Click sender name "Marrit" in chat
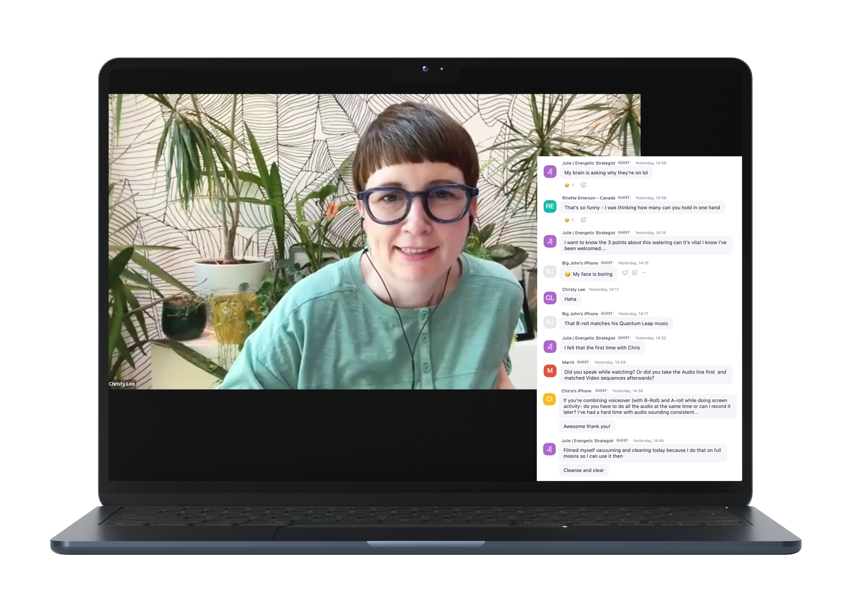Image resolution: width=868 pixels, height=612 pixels. tap(568, 362)
